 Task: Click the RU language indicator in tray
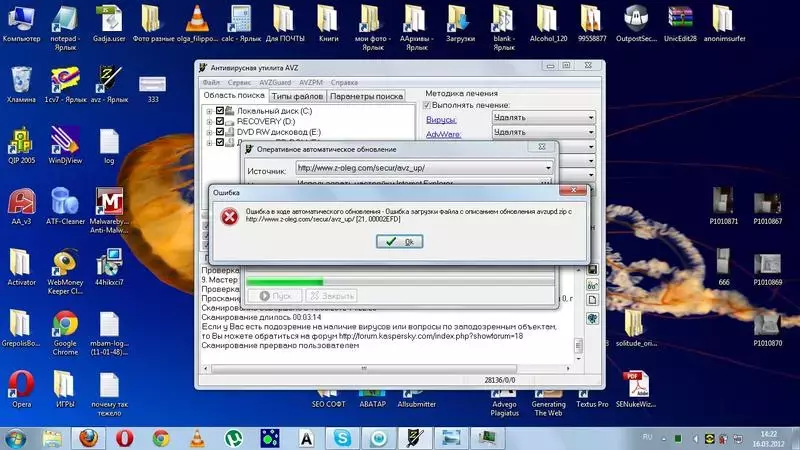pos(647,437)
